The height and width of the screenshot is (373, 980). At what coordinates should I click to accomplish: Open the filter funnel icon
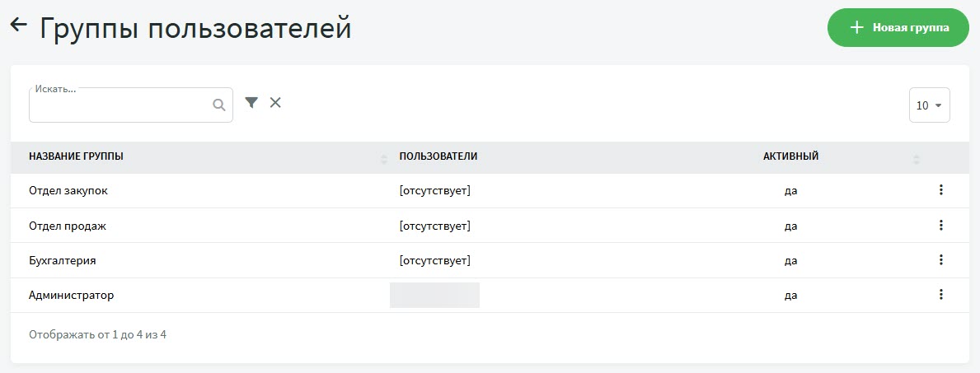point(251,102)
